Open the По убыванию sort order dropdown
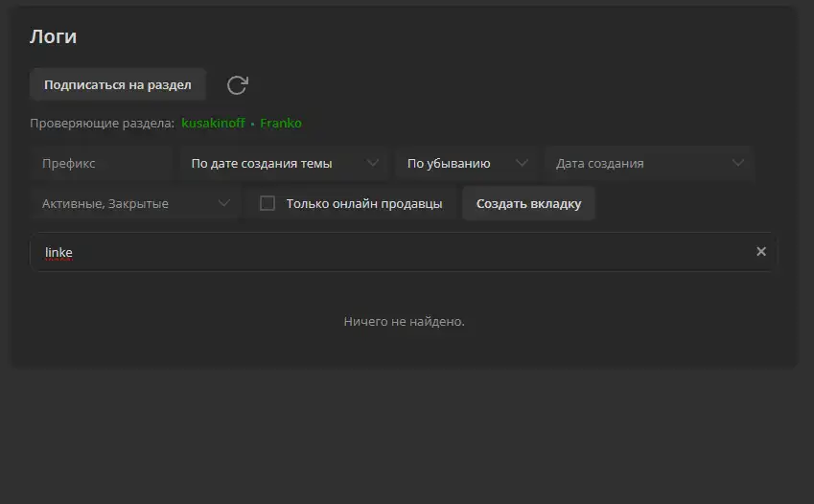Image resolution: width=814 pixels, height=504 pixels. coord(466,164)
